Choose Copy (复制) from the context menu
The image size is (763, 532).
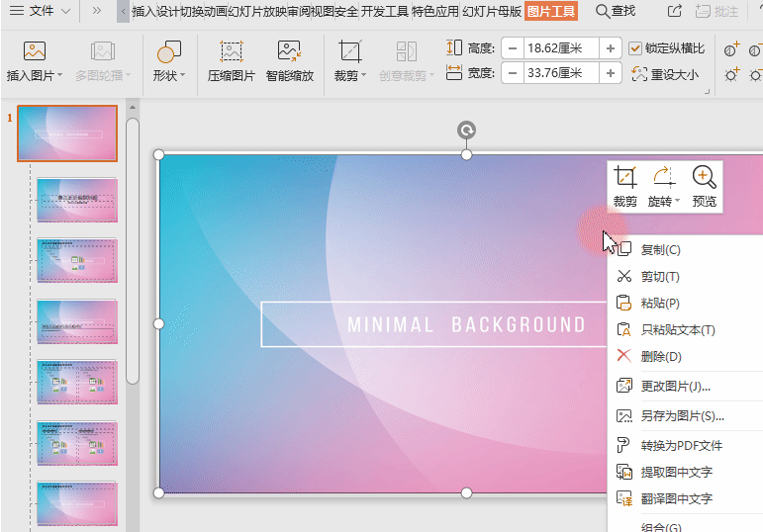pos(660,250)
